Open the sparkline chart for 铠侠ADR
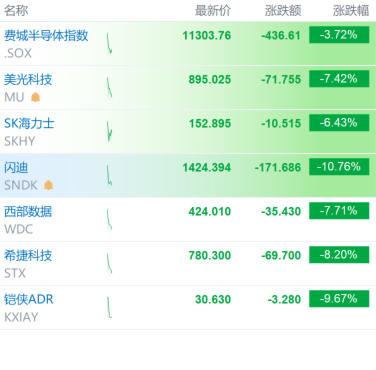376x370 pixels. [109, 307]
